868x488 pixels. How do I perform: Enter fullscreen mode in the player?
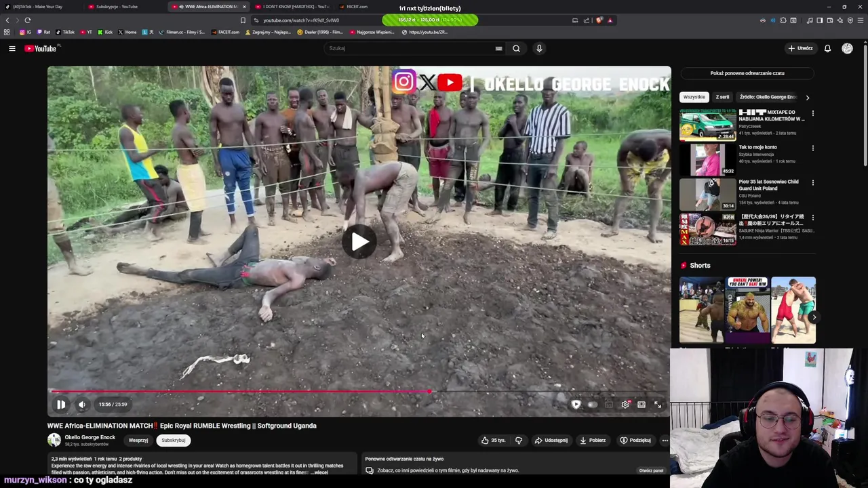[658, 405]
